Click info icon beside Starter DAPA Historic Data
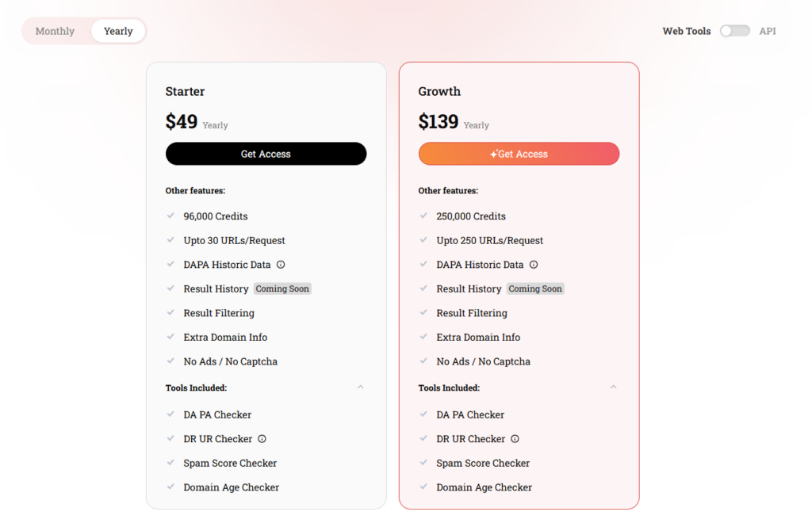The width and height of the screenshot is (812, 527). (x=281, y=265)
